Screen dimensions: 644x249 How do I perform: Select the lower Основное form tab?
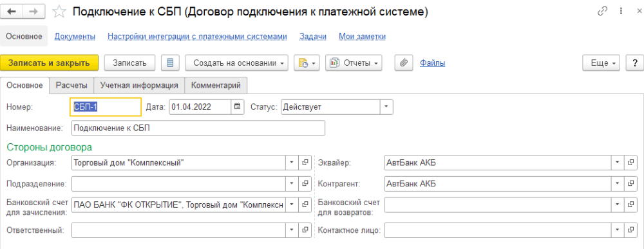click(25, 85)
